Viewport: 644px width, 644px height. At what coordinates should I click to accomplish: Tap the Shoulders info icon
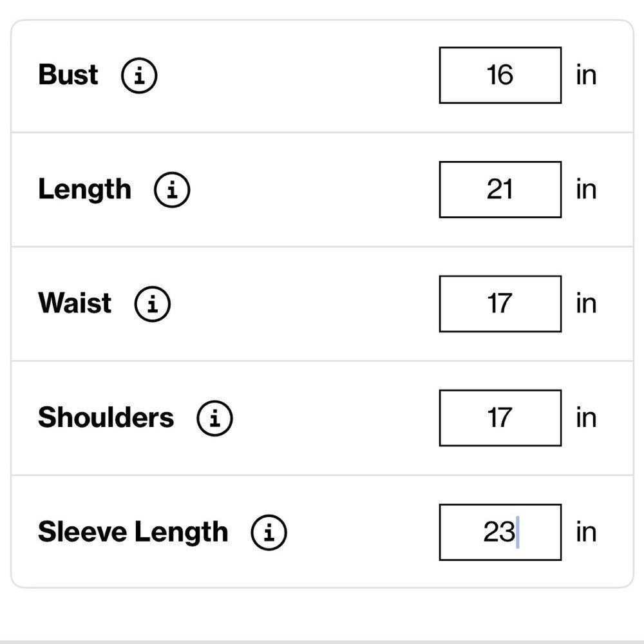click(214, 418)
